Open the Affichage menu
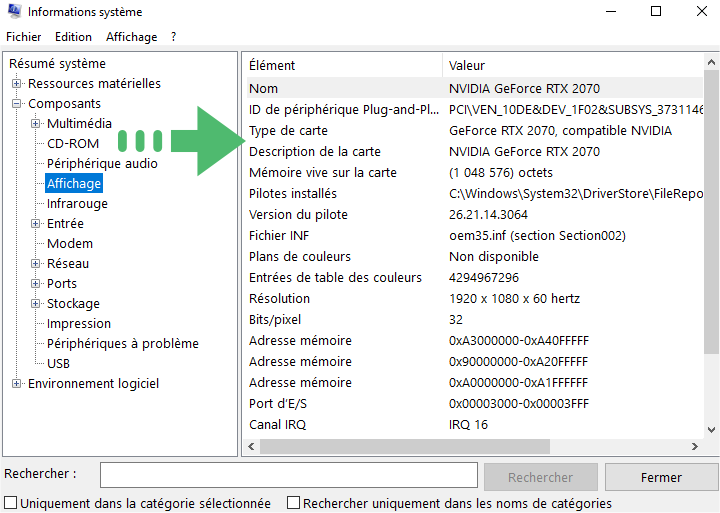This screenshot has height=513, width=720. pos(131,37)
